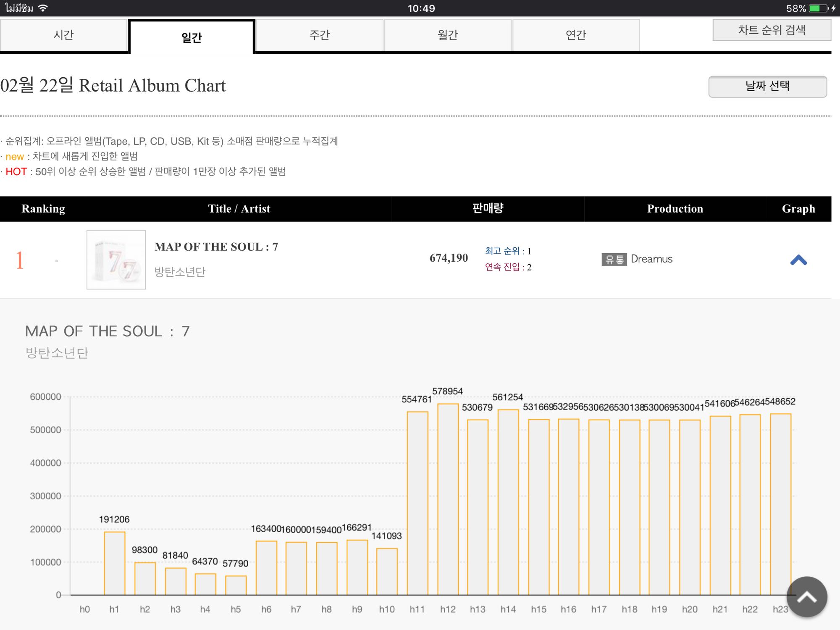Tap the battery icon in status bar

click(819, 8)
